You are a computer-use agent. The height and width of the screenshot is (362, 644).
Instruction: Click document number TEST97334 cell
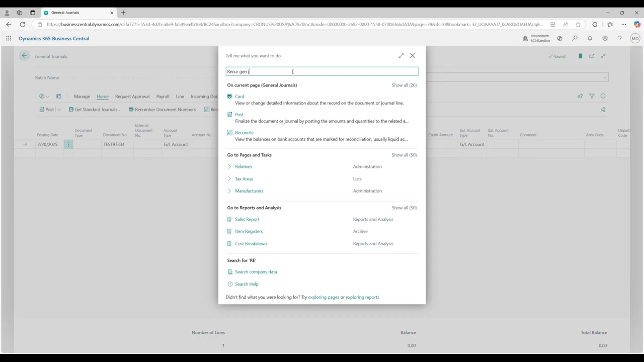click(117, 144)
